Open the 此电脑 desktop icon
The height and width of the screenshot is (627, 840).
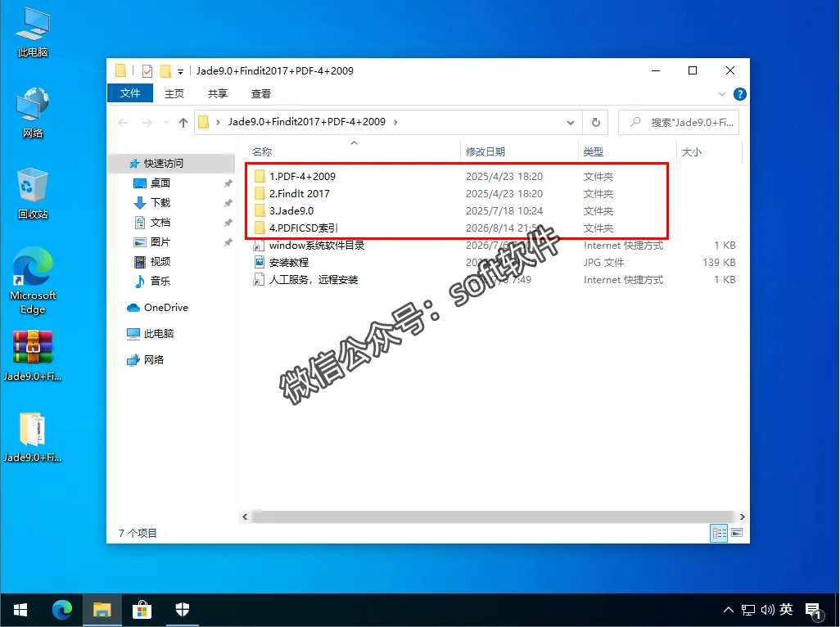click(x=33, y=32)
